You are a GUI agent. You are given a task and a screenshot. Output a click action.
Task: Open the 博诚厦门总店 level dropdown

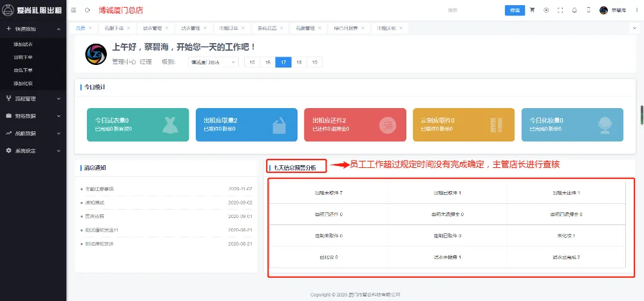click(213, 62)
